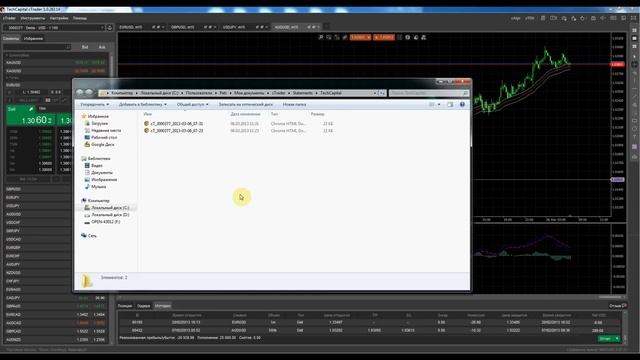Open the GBPUSD chart tab
Image resolution: width=640 pixels, height=360 pixels.
coord(182,27)
